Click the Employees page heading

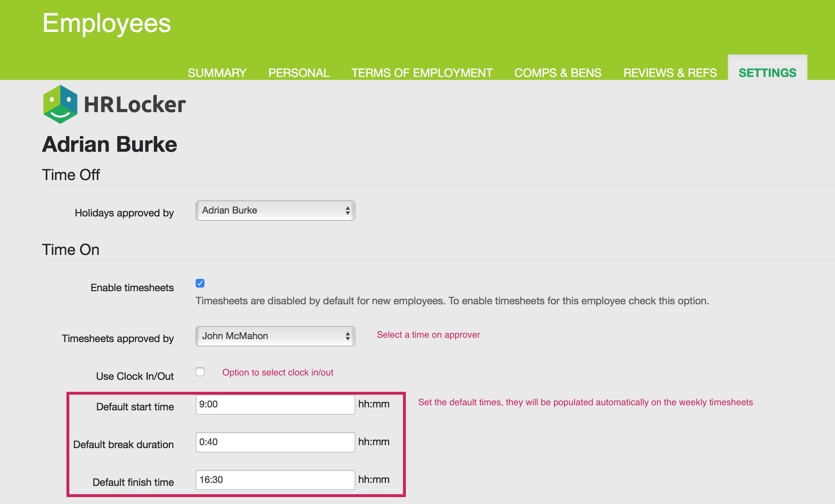click(106, 23)
